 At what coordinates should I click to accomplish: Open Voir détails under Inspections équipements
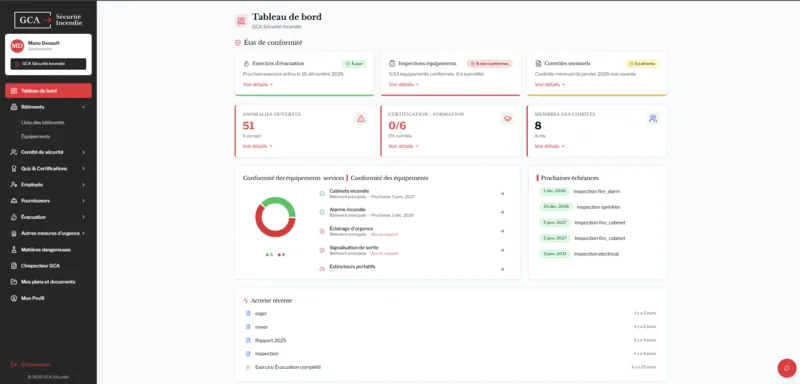[404, 85]
